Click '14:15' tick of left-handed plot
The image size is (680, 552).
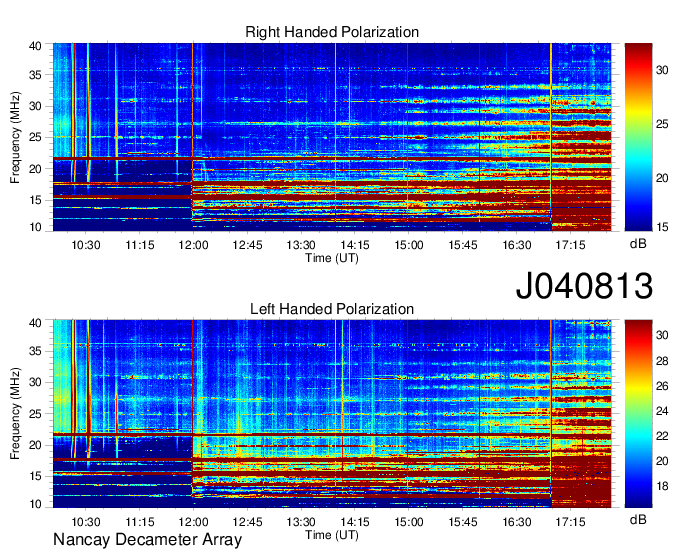pyautogui.click(x=355, y=522)
